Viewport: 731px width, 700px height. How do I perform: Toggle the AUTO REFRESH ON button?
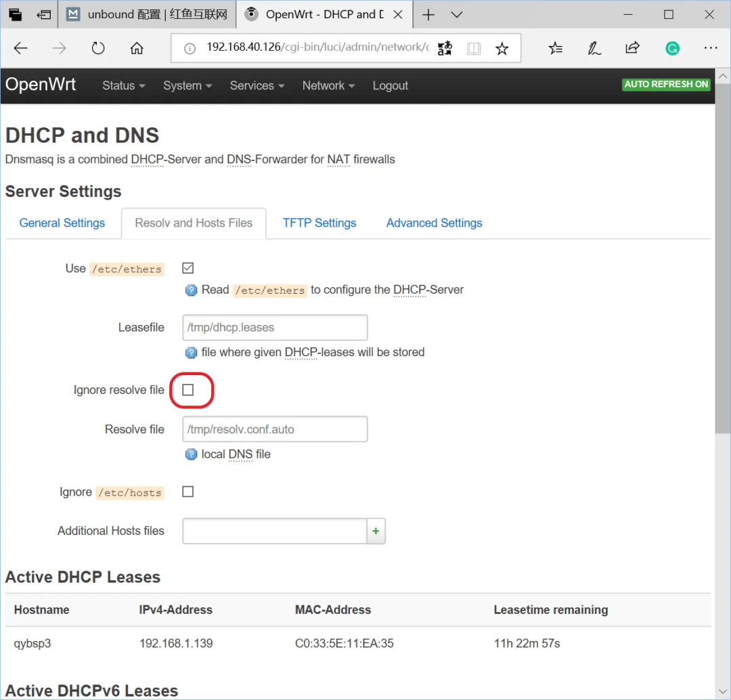(666, 85)
